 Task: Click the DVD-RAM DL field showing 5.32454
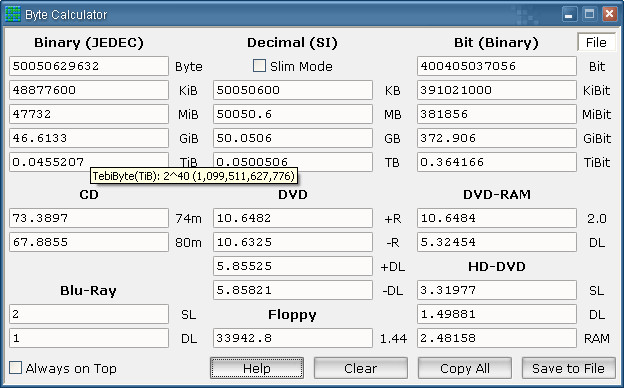[497, 242]
